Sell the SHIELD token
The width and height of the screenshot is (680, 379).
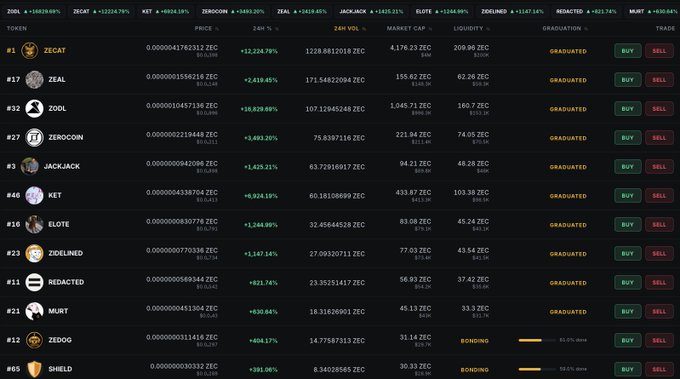(659, 369)
